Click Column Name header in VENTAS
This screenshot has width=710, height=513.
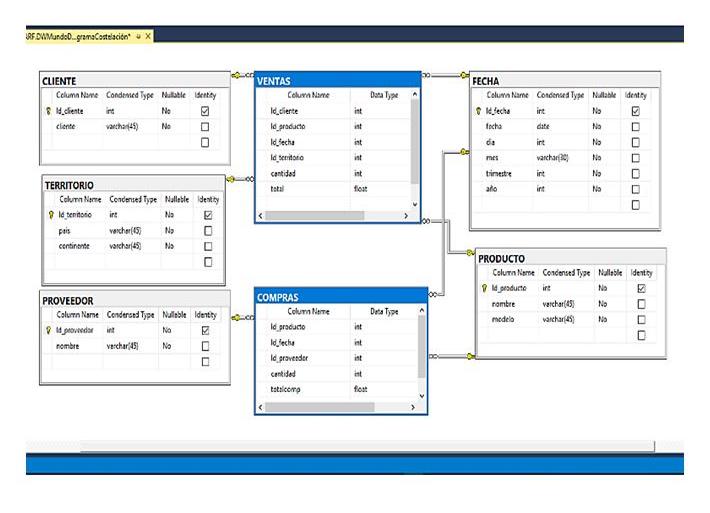(x=308, y=95)
